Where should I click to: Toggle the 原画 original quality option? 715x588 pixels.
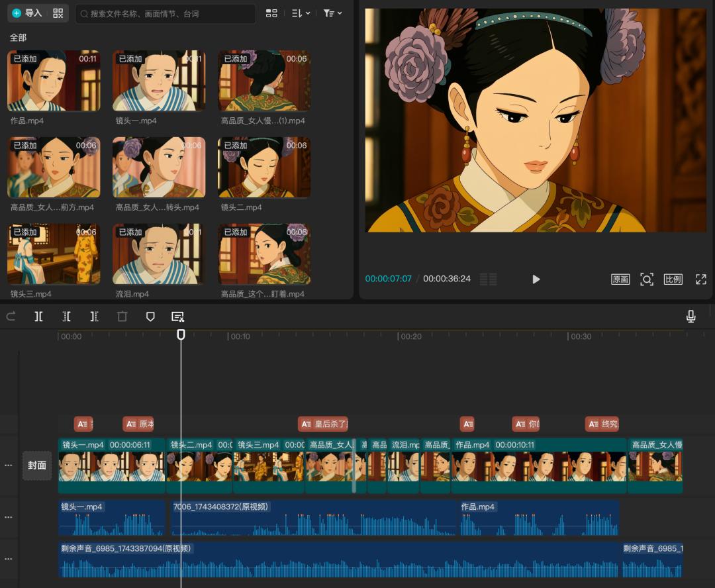pos(620,279)
